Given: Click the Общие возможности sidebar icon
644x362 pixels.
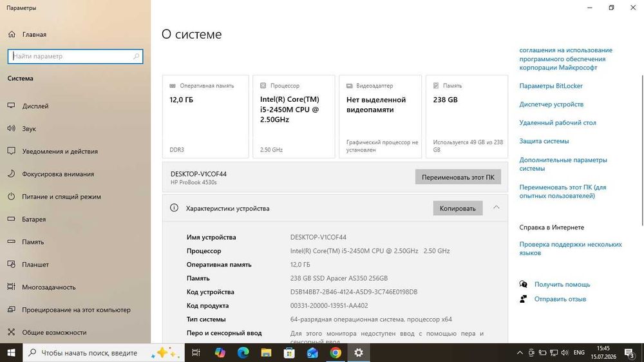Looking at the screenshot, I should coord(11,332).
